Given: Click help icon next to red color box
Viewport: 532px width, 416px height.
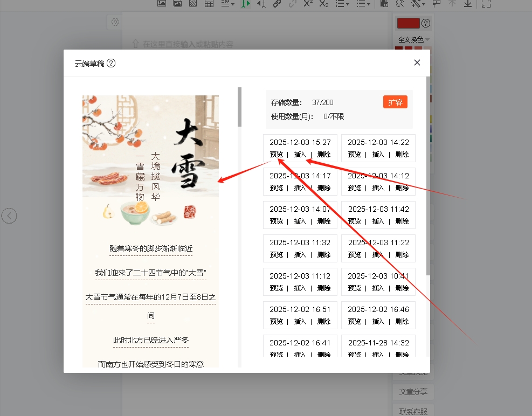Looking at the screenshot, I should click(426, 23).
